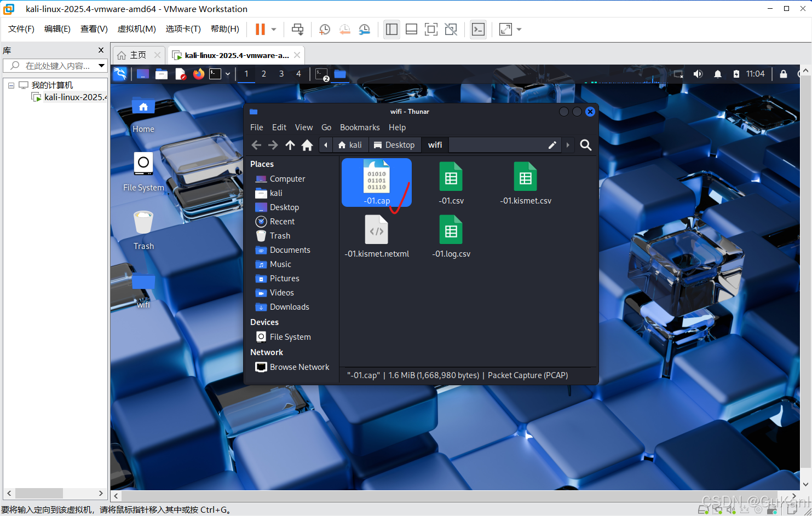Go to parent folder in Thunar

coord(290,145)
